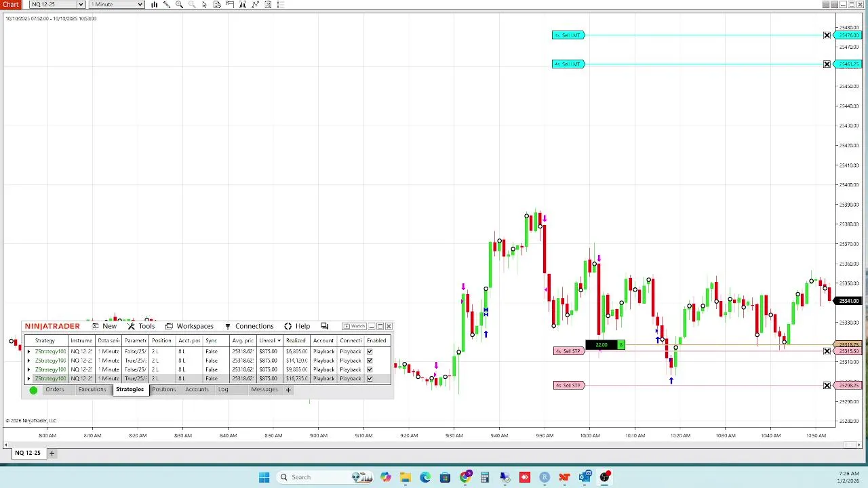Switch to the Messages tab
This screenshot has height=488, width=868.
pos(264,390)
